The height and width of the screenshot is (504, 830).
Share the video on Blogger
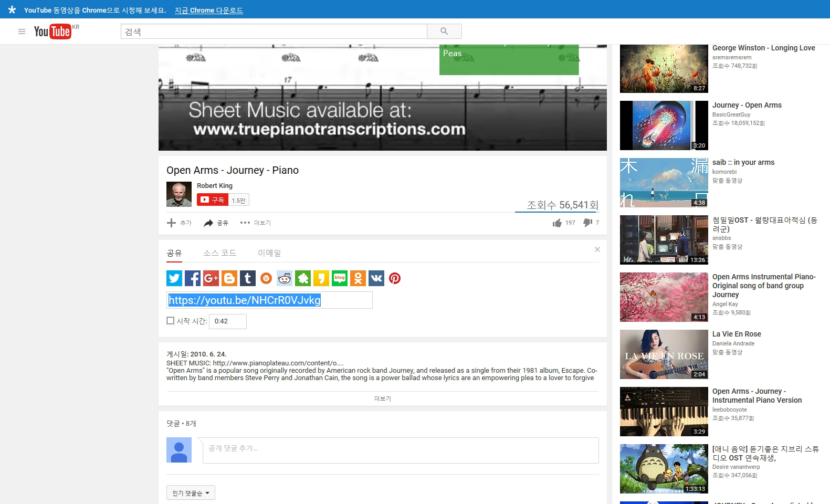pyautogui.click(x=229, y=278)
